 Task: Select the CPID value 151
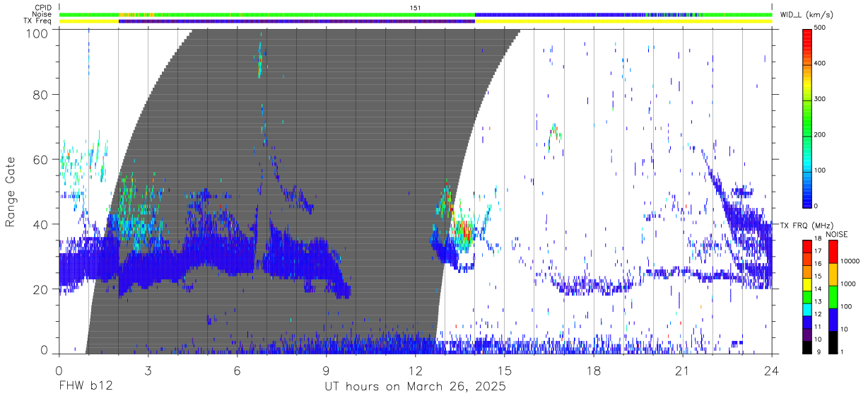[415, 7]
